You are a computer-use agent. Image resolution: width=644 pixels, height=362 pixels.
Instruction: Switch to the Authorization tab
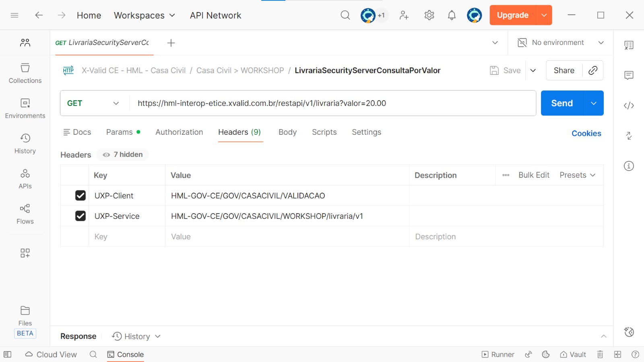coord(179,132)
